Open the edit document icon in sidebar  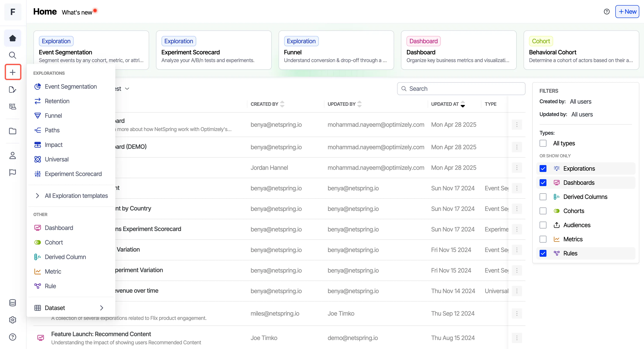(x=12, y=89)
